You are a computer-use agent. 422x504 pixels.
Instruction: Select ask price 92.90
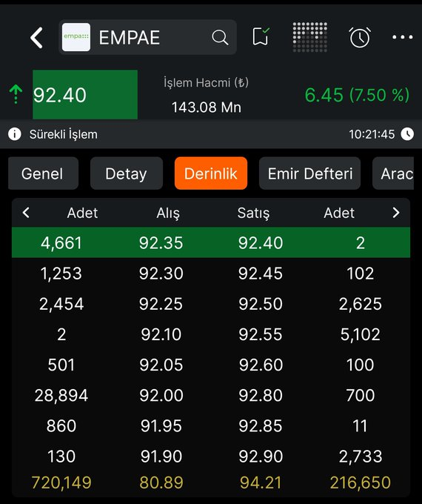(261, 457)
